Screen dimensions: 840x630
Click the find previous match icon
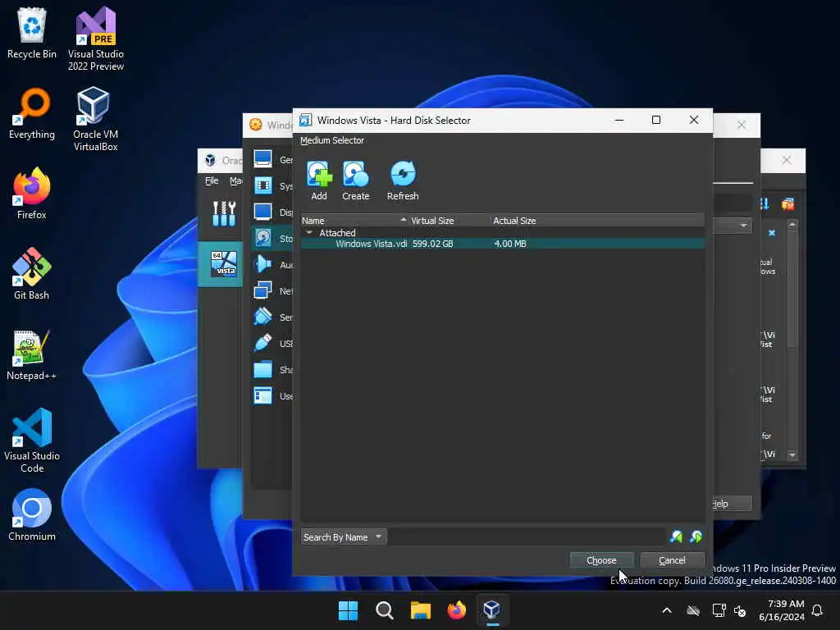[676, 536]
